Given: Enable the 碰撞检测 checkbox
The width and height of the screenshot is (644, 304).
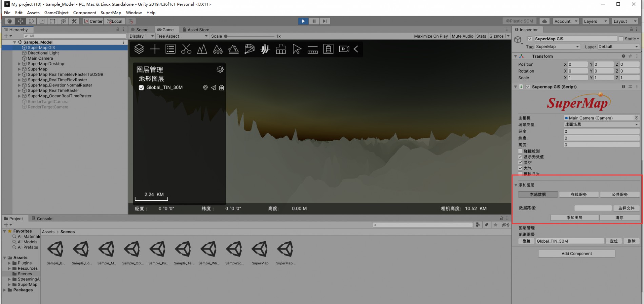Looking at the screenshot, I should (x=520, y=151).
